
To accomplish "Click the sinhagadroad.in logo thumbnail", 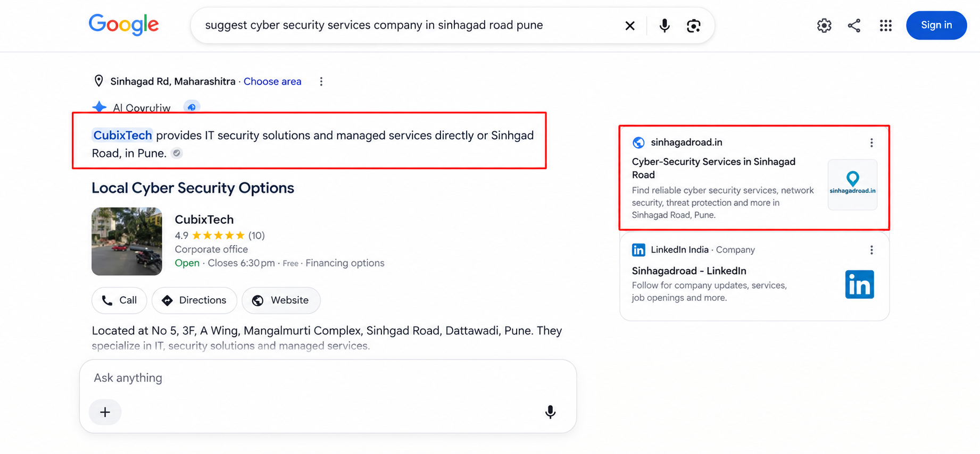I will pos(853,184).
